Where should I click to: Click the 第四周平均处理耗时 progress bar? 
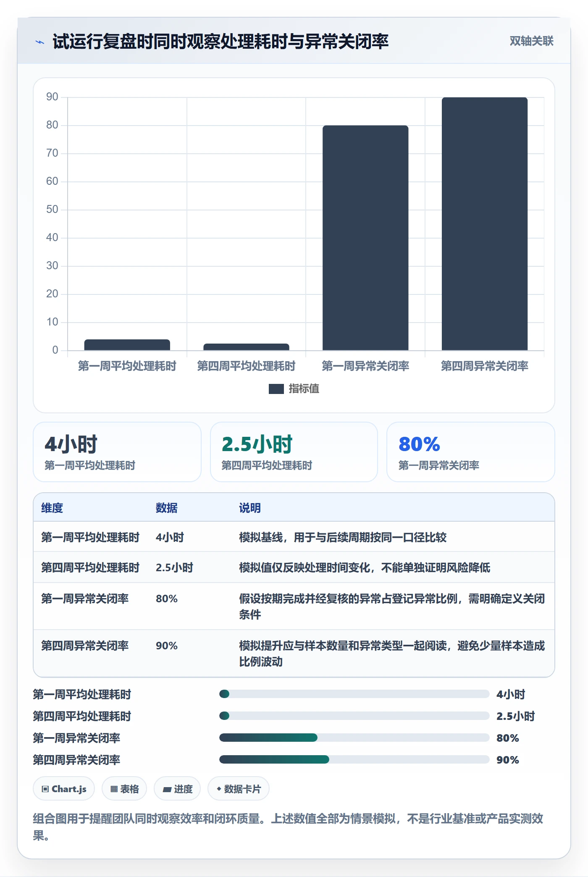click(x=354, y=716)
